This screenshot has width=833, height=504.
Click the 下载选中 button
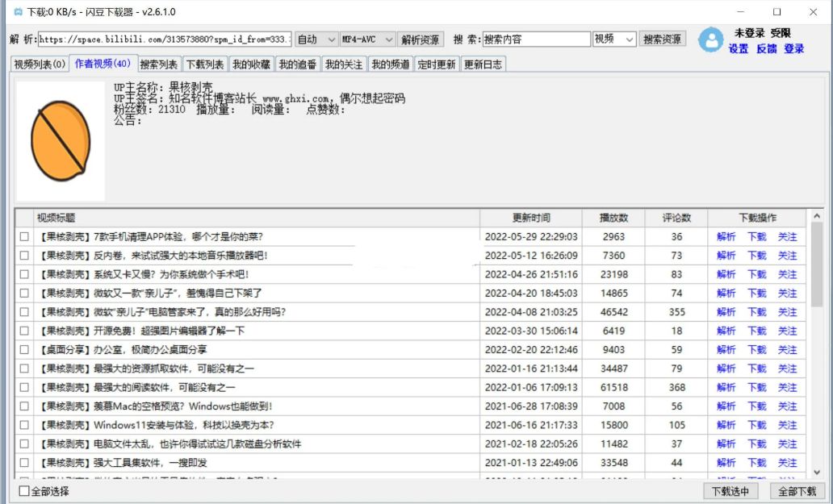(x=730, y=489)
